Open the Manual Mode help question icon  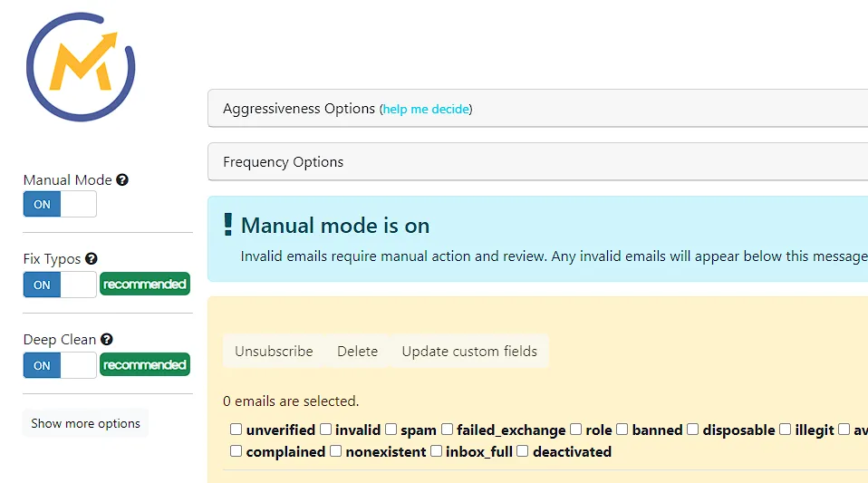click(122, 180)
